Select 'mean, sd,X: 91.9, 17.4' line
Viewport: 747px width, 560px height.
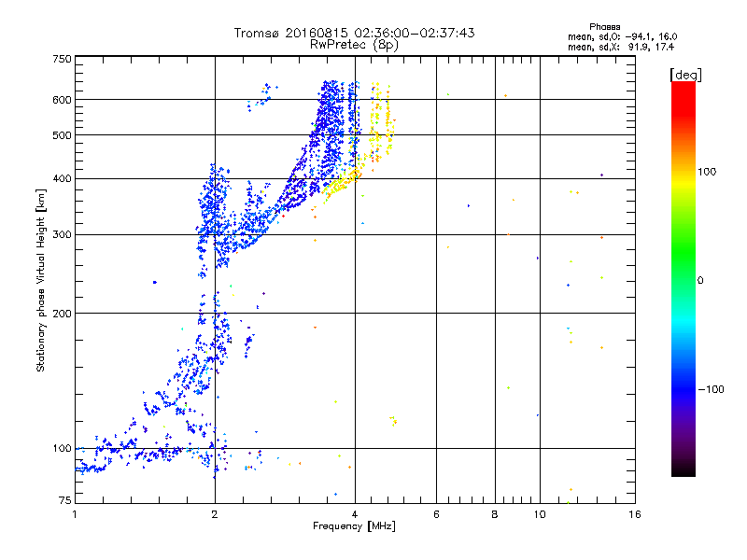pos(621,48)
